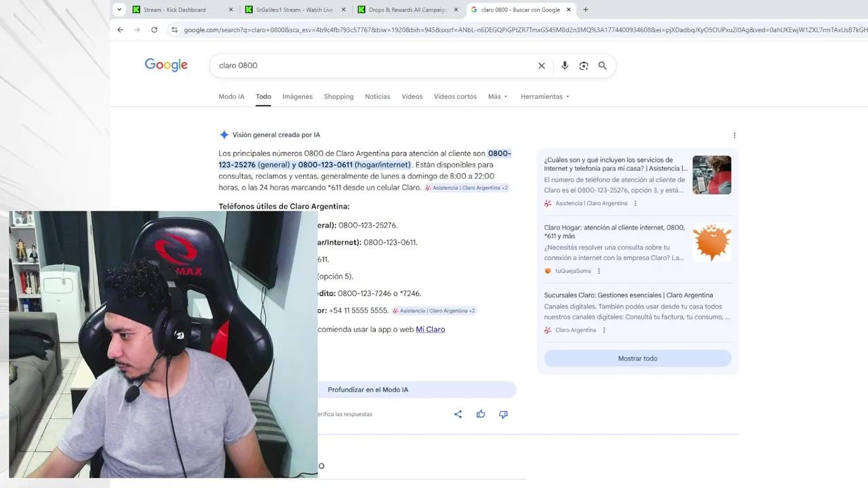Show Videos cortos results

(x=455, y=96)
